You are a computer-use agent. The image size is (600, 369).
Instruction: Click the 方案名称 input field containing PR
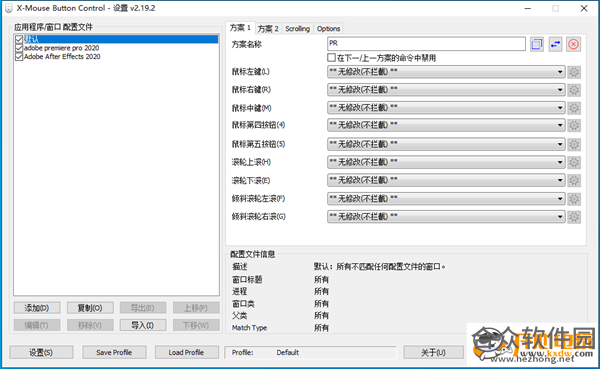(x=426, y=44)
